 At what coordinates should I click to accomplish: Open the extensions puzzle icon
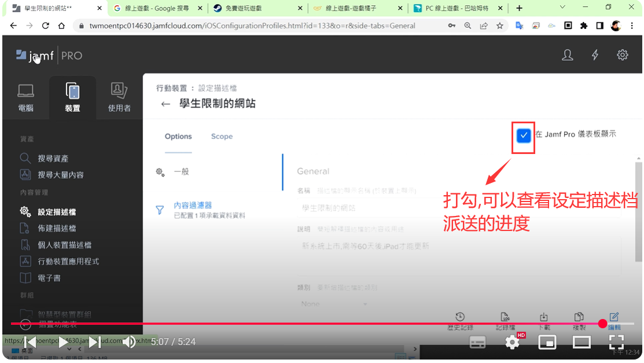pyautogui.click(x=584, y=25)
